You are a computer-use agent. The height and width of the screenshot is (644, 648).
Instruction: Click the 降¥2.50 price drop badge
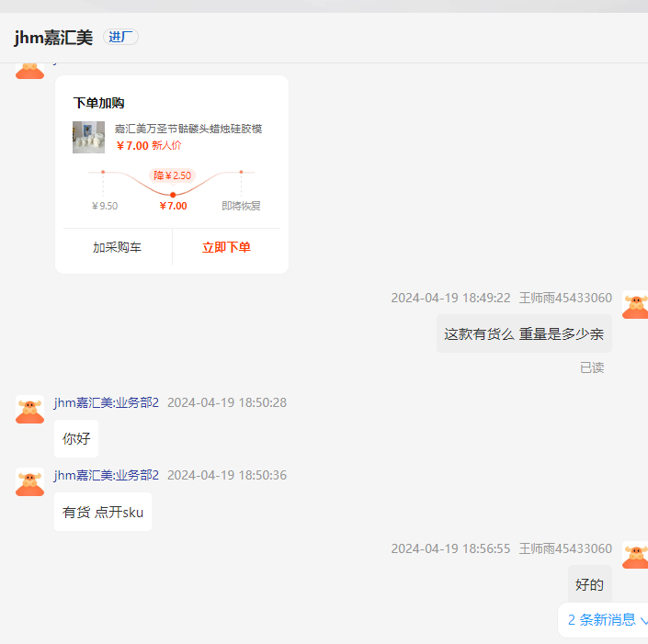click(172, 175)
